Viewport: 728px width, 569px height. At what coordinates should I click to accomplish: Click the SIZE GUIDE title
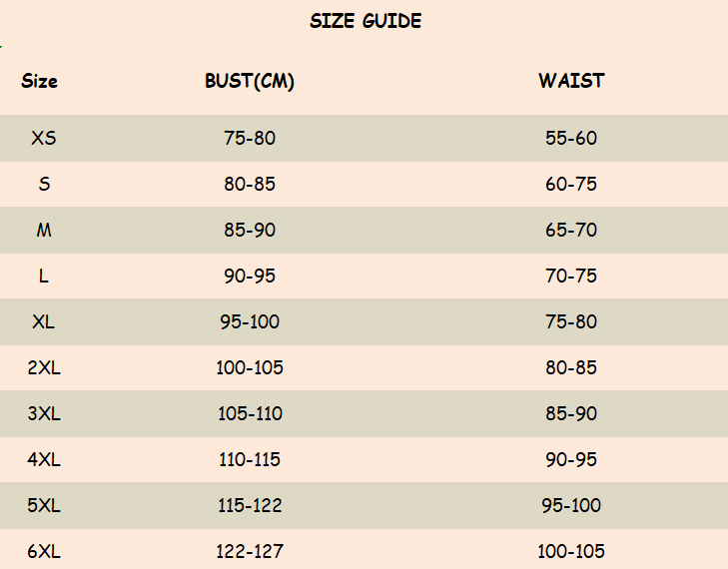pyautogui.click(x=365, y=21)
